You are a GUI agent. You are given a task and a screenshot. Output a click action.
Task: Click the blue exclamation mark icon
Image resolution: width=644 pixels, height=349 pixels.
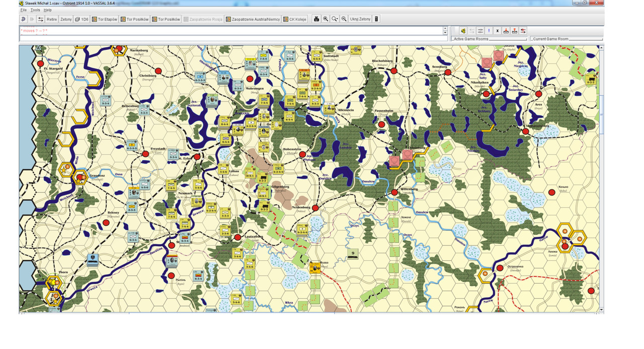pos(489,31)
